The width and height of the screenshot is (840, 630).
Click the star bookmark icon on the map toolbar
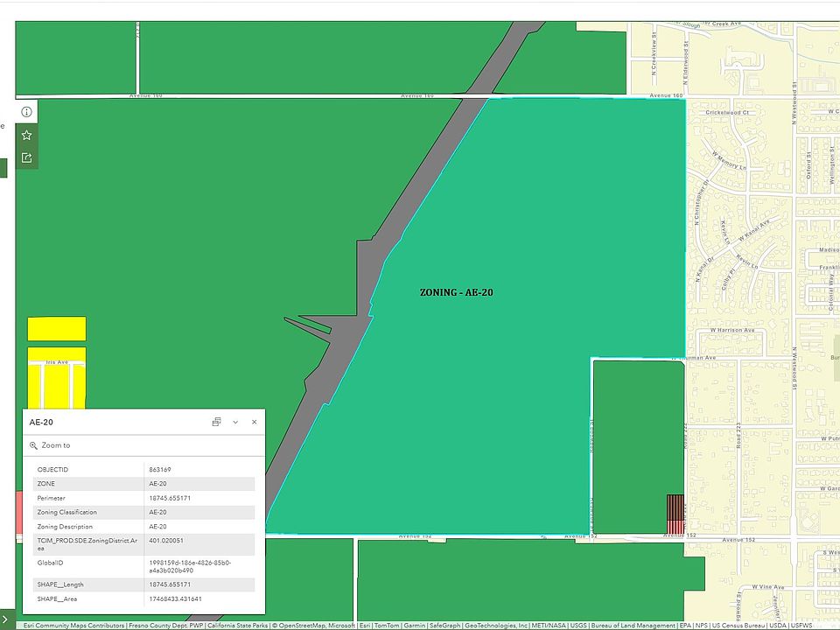pyautogui.click(x=27, y=135)
